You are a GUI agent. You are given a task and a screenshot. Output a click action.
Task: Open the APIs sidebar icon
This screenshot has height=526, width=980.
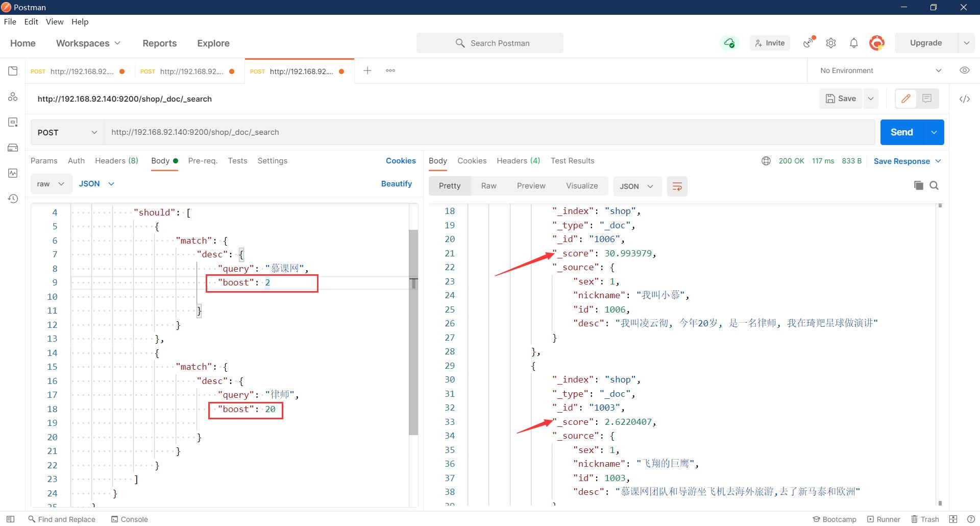pyautogui.click(x=13, y=97)
